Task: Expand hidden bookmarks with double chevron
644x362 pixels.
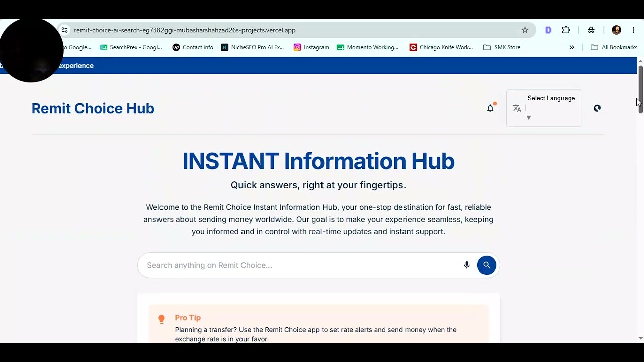Action: [572, 47]
